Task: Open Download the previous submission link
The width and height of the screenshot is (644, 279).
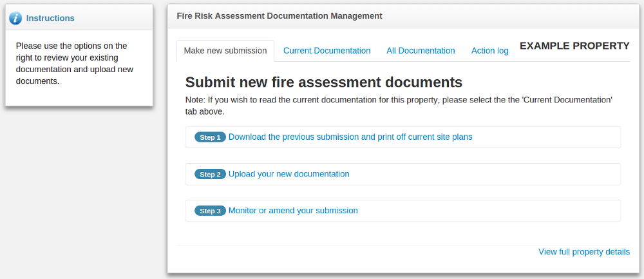Action: 350,137
